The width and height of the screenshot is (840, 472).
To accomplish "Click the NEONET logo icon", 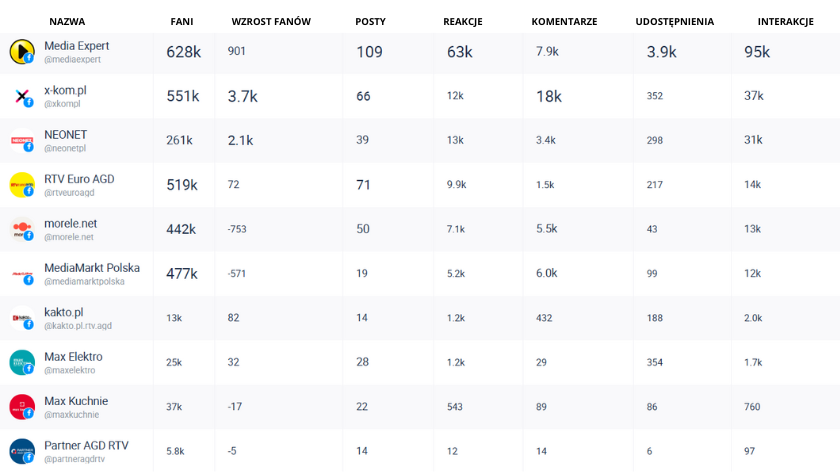I will [22, 141].
